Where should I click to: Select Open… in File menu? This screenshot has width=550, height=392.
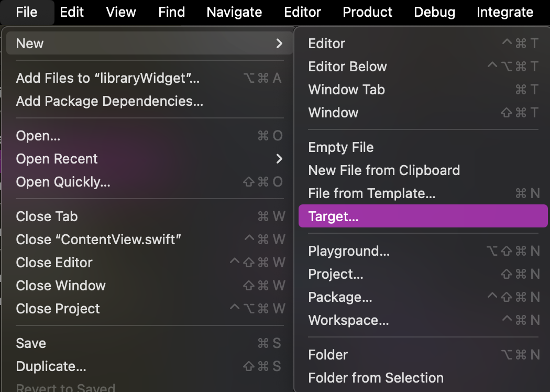149,135
